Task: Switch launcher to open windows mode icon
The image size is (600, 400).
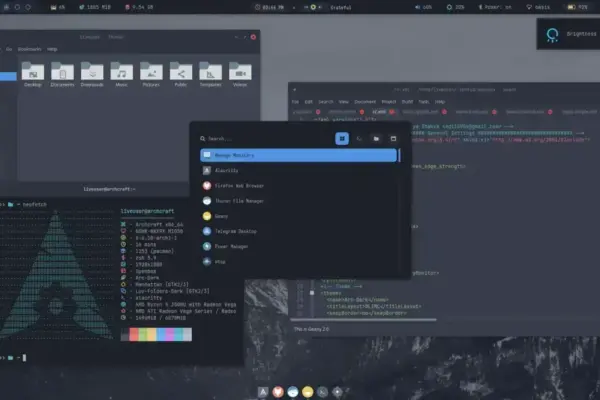Action: (393, 139)
